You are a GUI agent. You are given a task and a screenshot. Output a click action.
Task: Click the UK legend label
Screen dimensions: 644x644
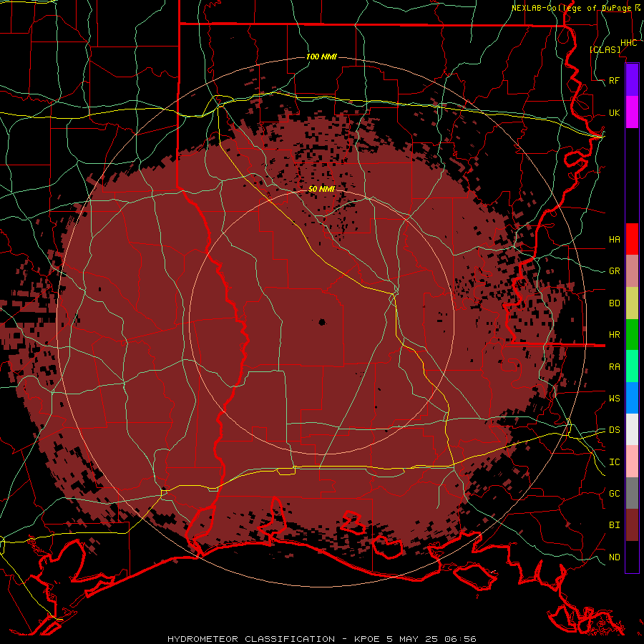pyautogui.click(x=615, y=112)
